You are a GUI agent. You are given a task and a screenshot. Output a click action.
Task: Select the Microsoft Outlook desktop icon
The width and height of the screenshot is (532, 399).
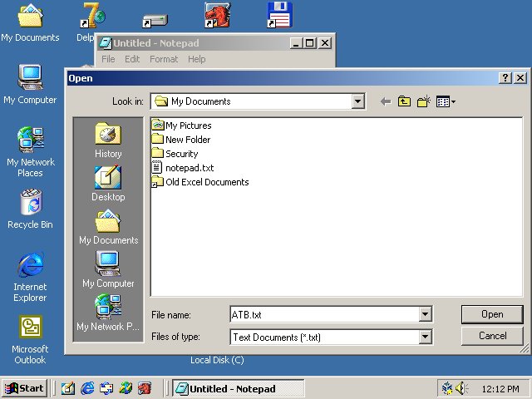(30, 340)
